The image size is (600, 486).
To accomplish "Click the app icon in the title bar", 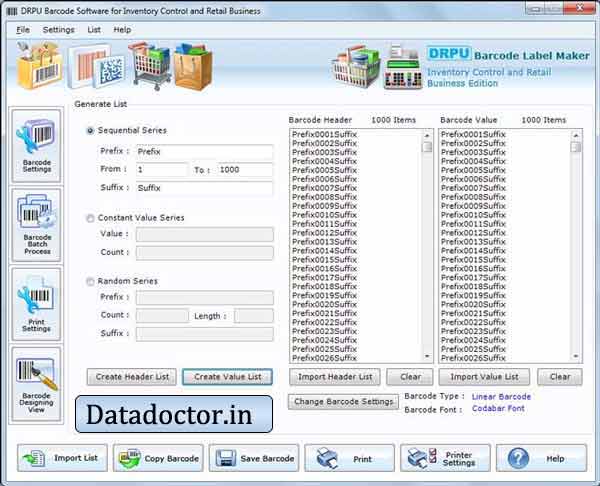I will click(x=12, y=11).
